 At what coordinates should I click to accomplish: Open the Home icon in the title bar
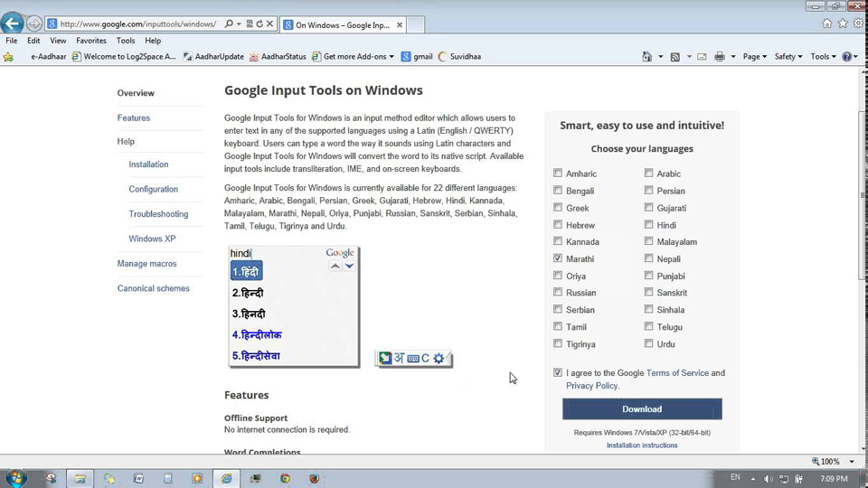click(827, 23)
